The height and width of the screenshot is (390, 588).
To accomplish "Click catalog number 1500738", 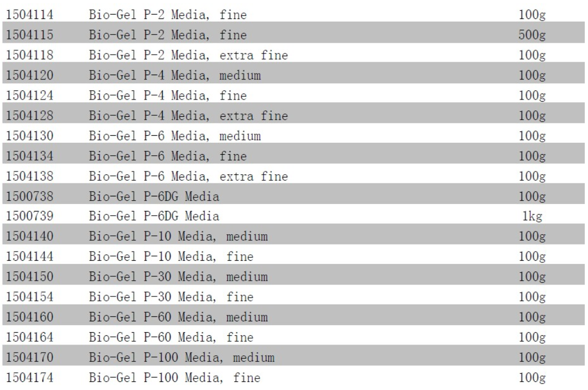I will click(x=30, y=196).
